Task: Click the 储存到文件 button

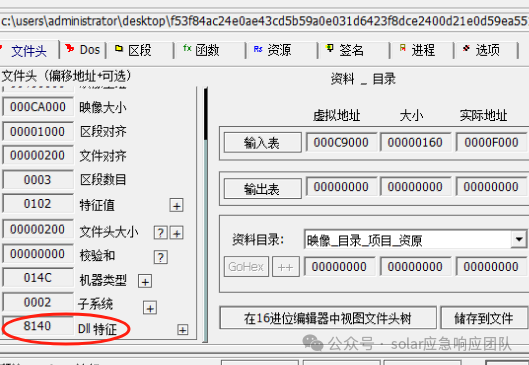Action: point(484,318)
